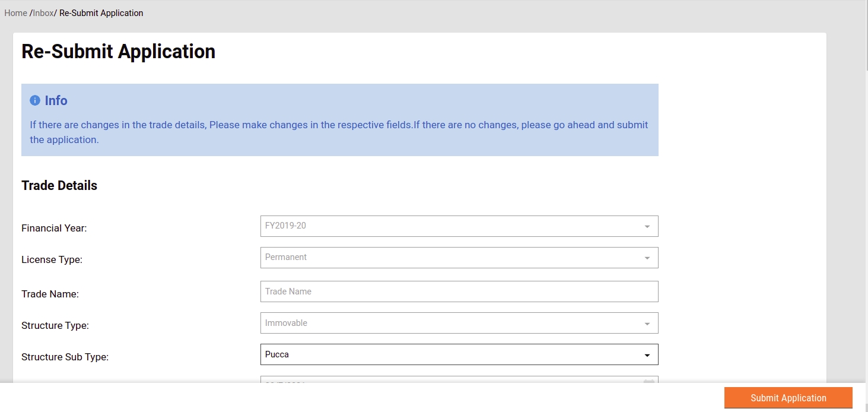Screen dimensions: 868x412
Task: Click the Structure Sub Type dropdown arrow
Action: pyautogui.click(x=647, y=355)
